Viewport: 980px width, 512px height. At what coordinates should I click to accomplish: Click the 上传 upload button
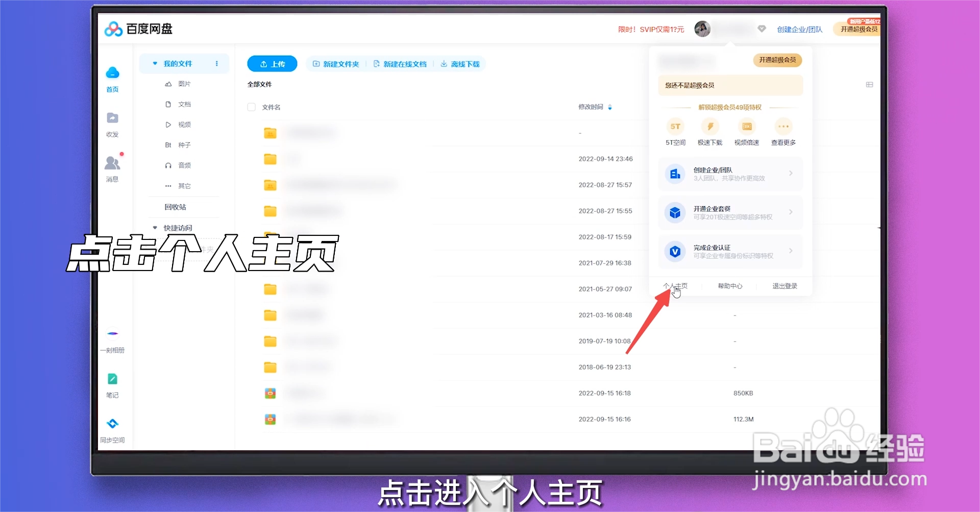pyautogui.click(x=272, y=64)
